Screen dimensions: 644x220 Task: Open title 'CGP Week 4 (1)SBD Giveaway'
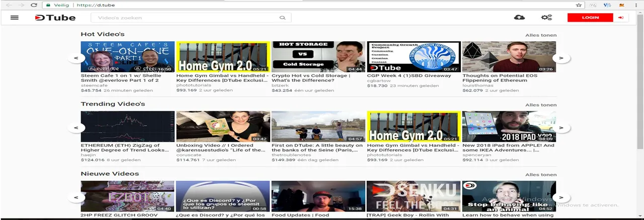(x=409, y=76)
